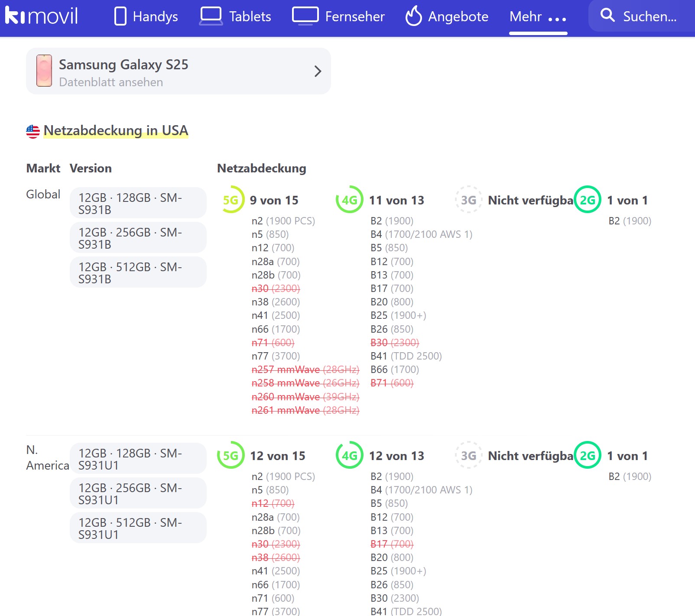Click the flame icon for Angebote

[x=413, y=16]
